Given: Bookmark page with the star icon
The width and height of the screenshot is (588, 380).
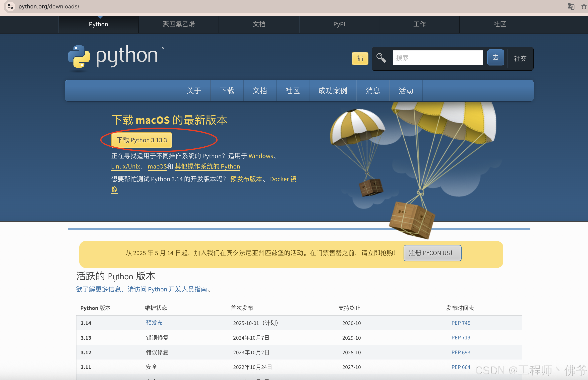Looking at the screenshot, I should click(584, 6).
